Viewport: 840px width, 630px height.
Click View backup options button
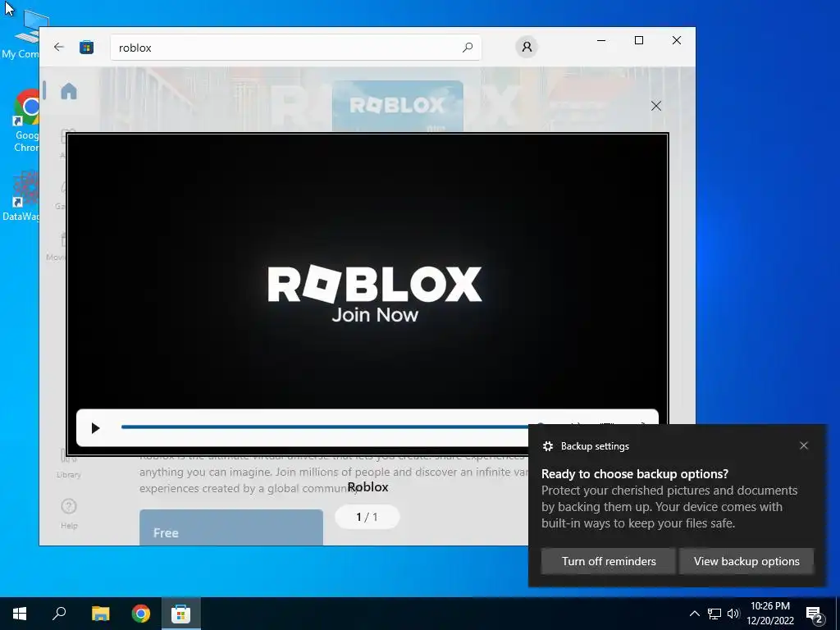(746, 561)
